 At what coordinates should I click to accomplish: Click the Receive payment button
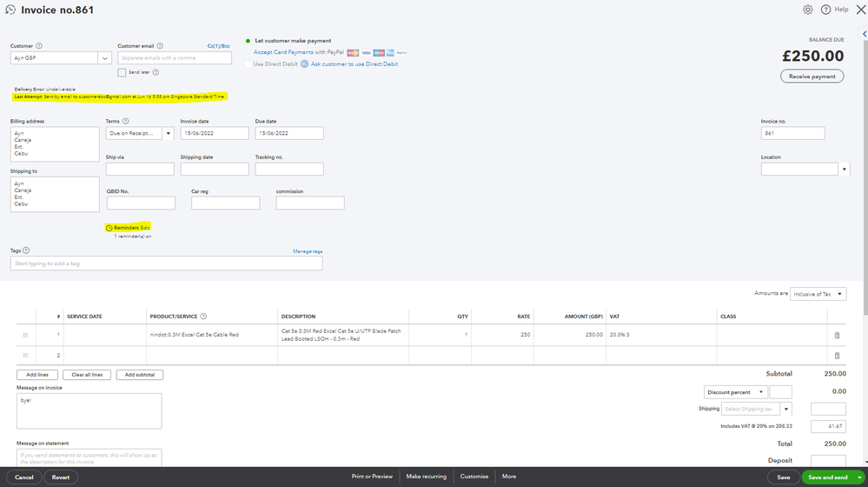coord(812,77)
